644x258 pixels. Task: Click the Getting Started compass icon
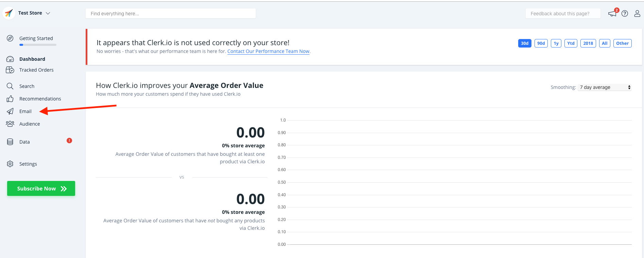point(10,38)
